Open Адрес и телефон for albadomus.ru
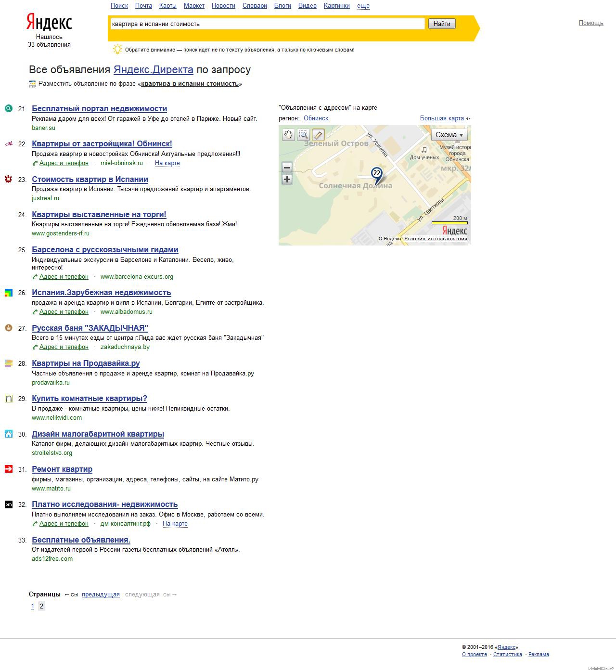The width and height of the screenshot is (616, 672). pos(64,312)
